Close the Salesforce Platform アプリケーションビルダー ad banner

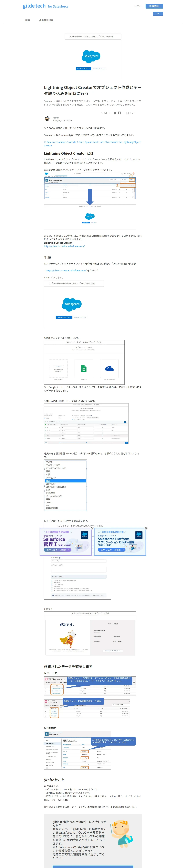[x=146, y=528]
